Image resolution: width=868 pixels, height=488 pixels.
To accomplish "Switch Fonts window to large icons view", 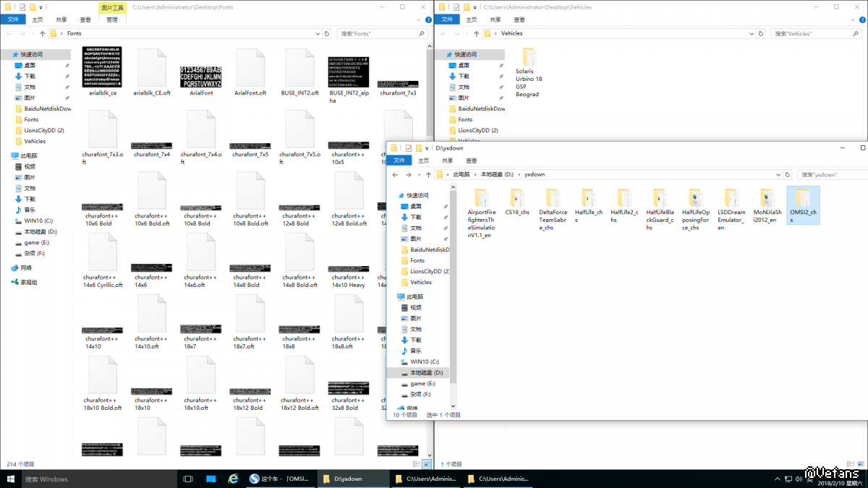I will tap(427, 464).
